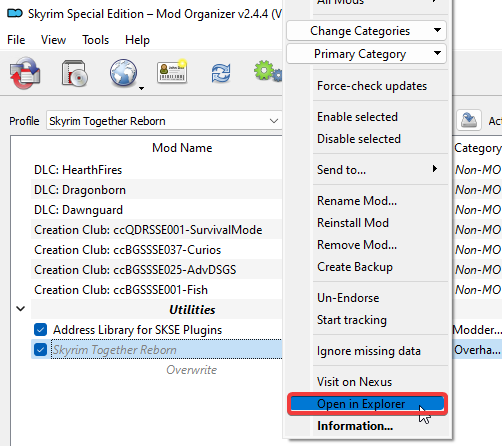This screenshot has height=446, width=502.
Task: Click the Skyrim Together Reborn mod name
Action: (115, 350)
